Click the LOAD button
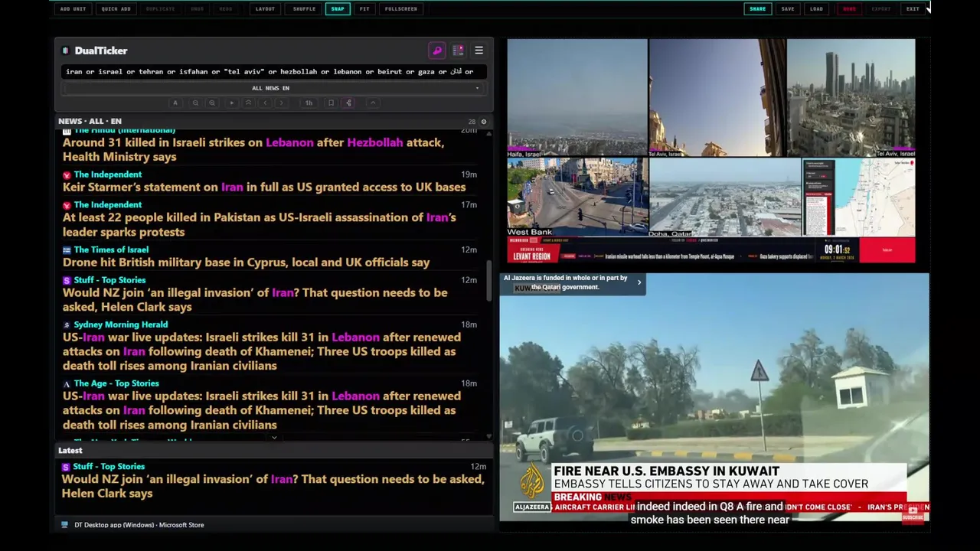980x551 pixels. (816, 9)
